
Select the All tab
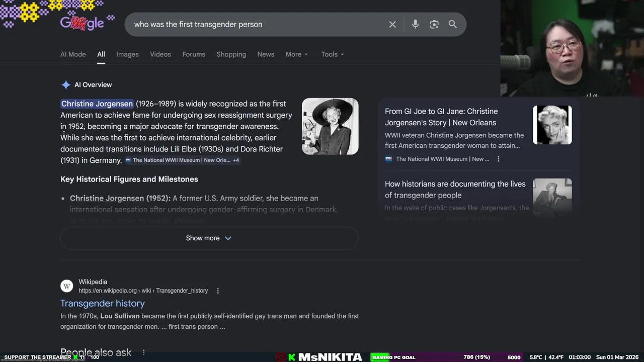click(x=101, y=54)
